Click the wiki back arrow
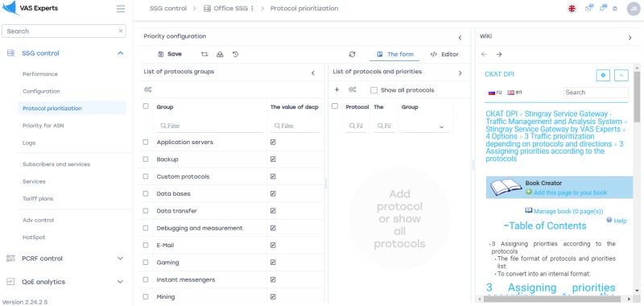Screen dimensions: 644x306 click(484, 54)
